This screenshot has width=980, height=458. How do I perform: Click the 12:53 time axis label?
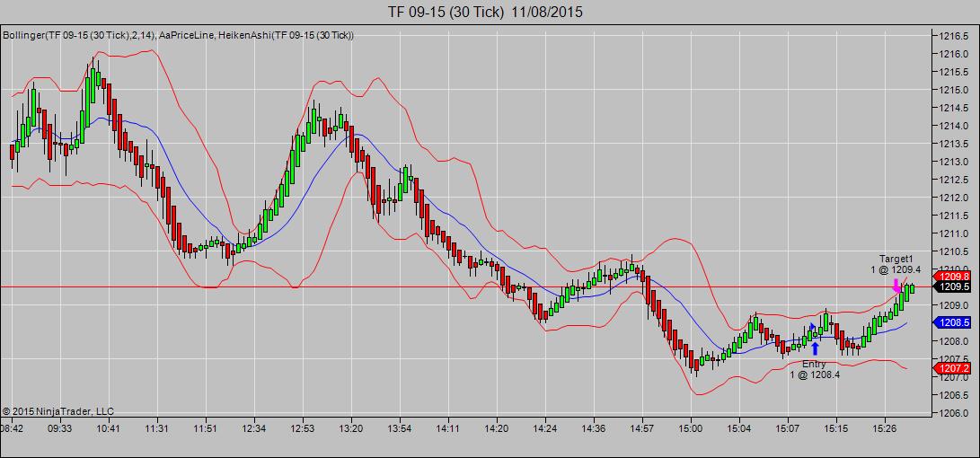(303, 428)
